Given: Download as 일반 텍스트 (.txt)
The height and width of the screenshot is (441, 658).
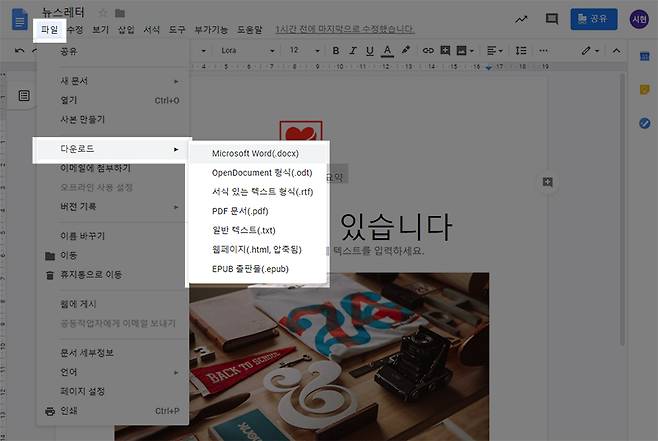Looking at the screenshot, I should point(258,230).
